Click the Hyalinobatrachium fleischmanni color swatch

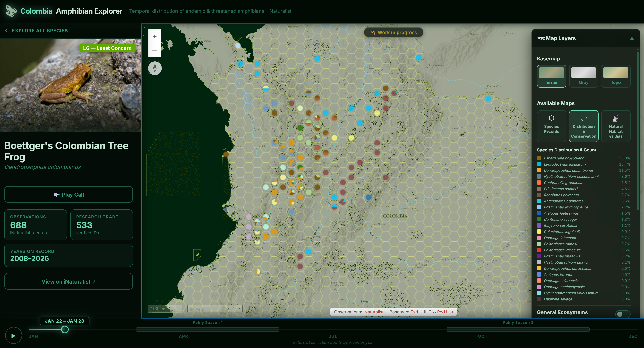coord(539,177)
